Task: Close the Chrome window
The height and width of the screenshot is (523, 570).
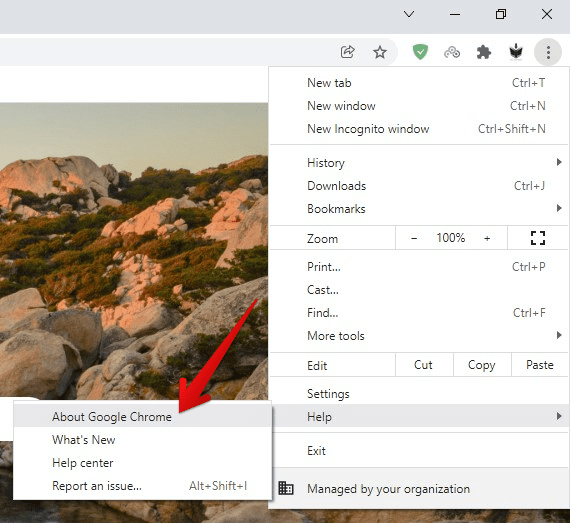Action: (547, 14)
